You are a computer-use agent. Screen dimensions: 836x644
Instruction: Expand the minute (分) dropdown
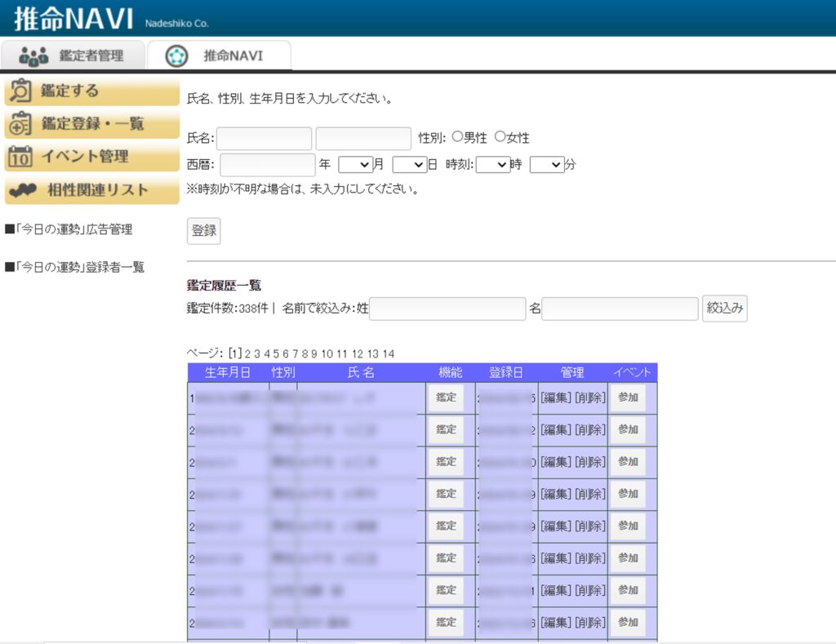[x=546, y=164]
